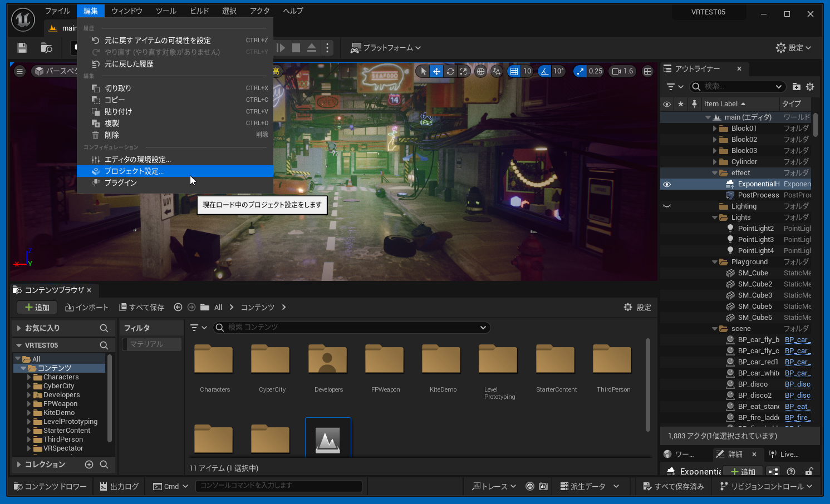Select the rotate tool in viewport toolbar

pyautogui.click(x=450, y=71)
